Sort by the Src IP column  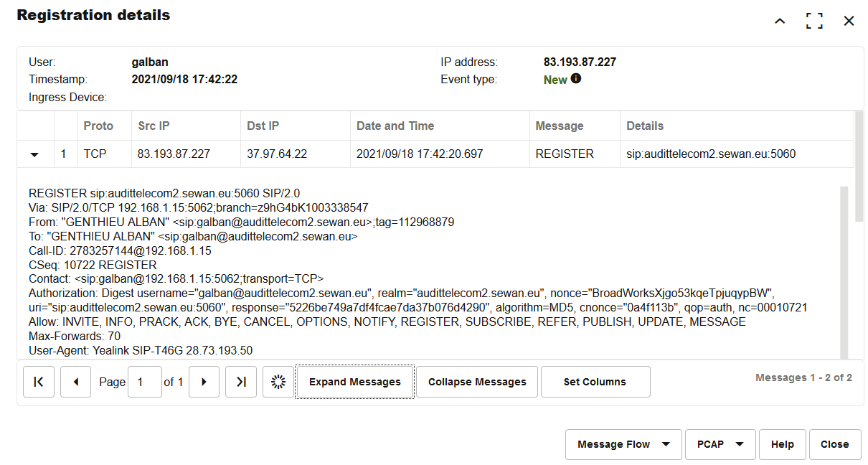(154, 126)
